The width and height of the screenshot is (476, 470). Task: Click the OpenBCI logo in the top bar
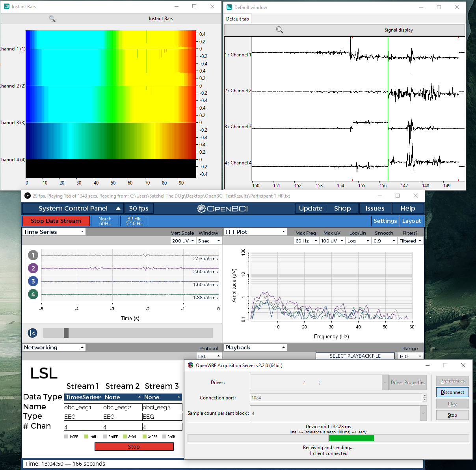[223, 209]
